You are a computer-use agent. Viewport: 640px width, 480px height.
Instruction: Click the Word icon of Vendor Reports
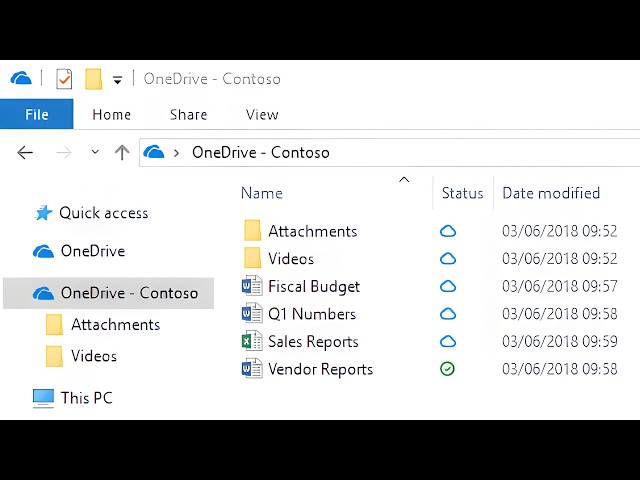point(252,369)
